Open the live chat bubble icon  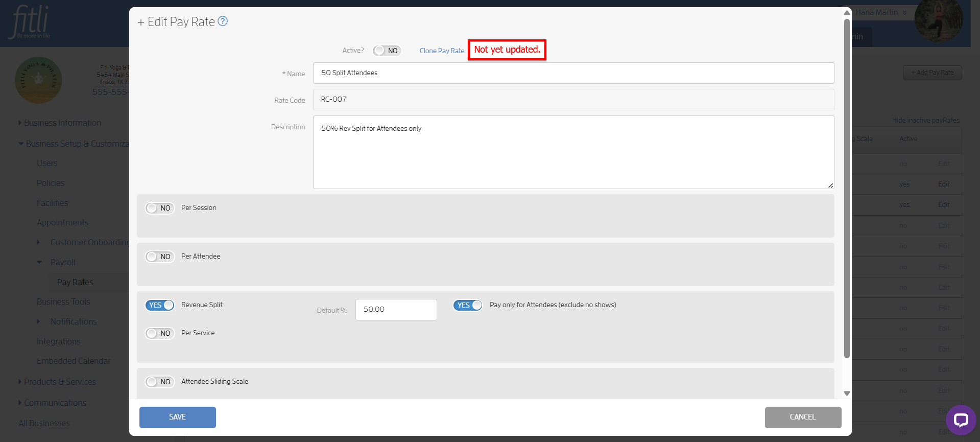(961, 420)
